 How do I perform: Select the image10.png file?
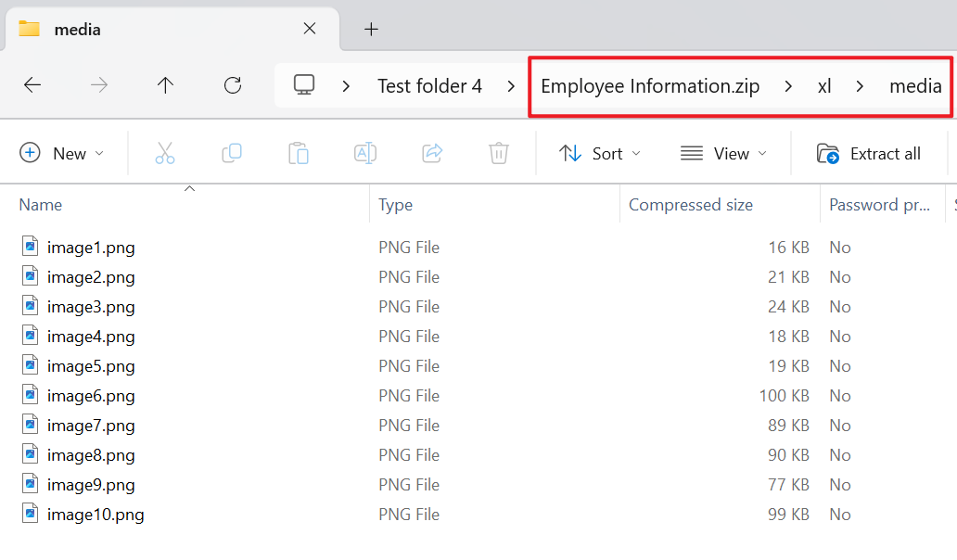pyautogui.click(x=96, y=515)
